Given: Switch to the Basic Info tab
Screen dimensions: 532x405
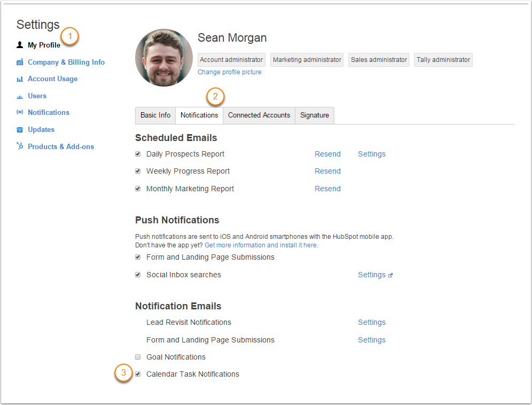Looking at the screenshot, I should 155,115.
